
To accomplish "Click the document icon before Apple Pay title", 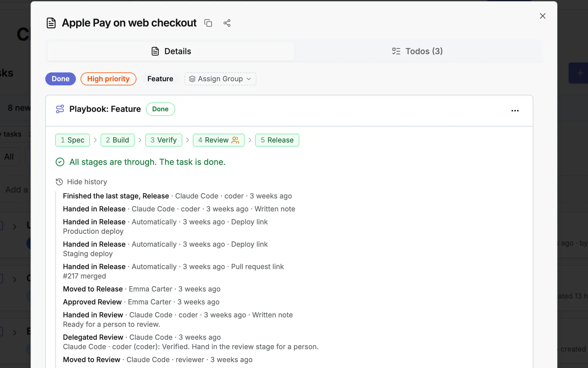I will 51,23.
